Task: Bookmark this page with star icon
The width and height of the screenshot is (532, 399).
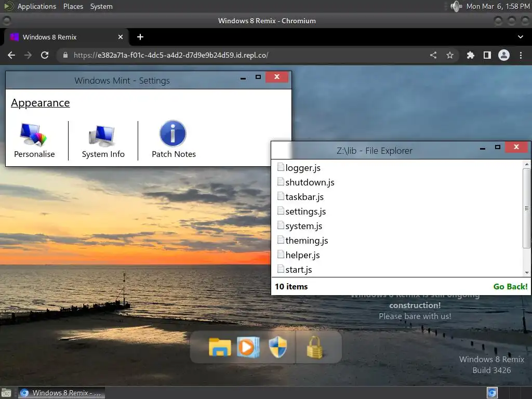Action: click(x=450, y=55)
